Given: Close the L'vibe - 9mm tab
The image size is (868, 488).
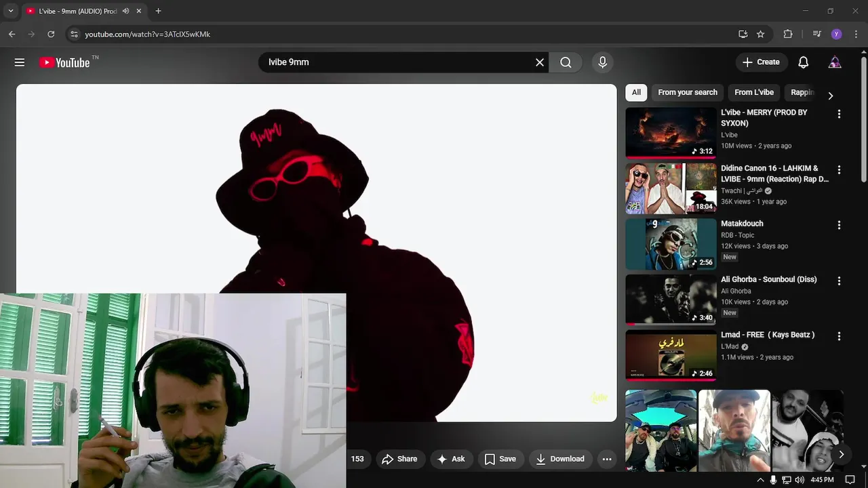Looking at the screenshot, I should point(139,11).
